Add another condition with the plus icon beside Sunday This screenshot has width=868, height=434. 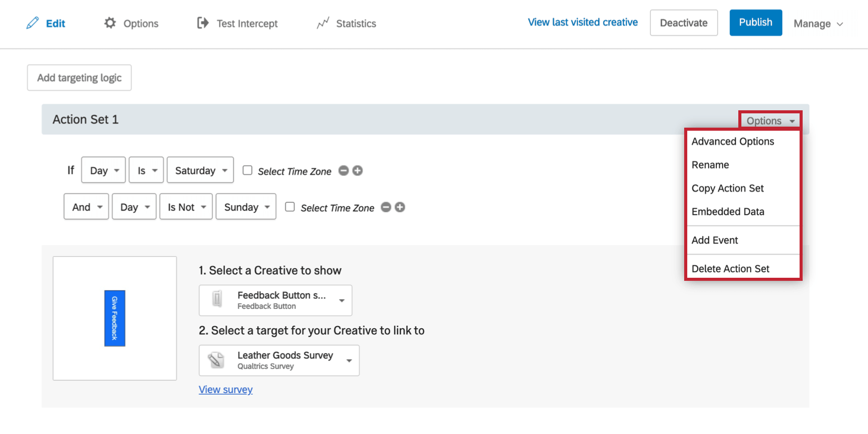400,207
